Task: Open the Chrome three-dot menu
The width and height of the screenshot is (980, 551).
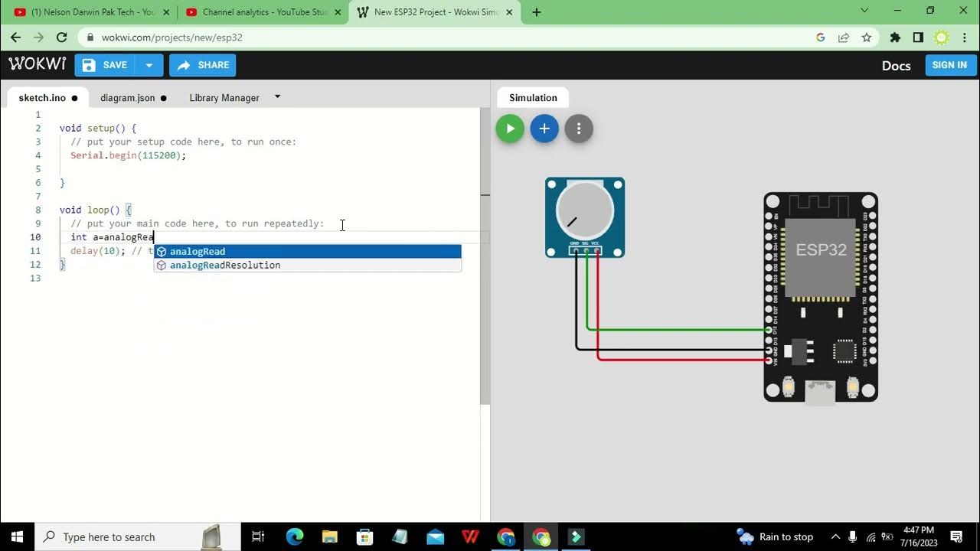Action: click(964, 37)
